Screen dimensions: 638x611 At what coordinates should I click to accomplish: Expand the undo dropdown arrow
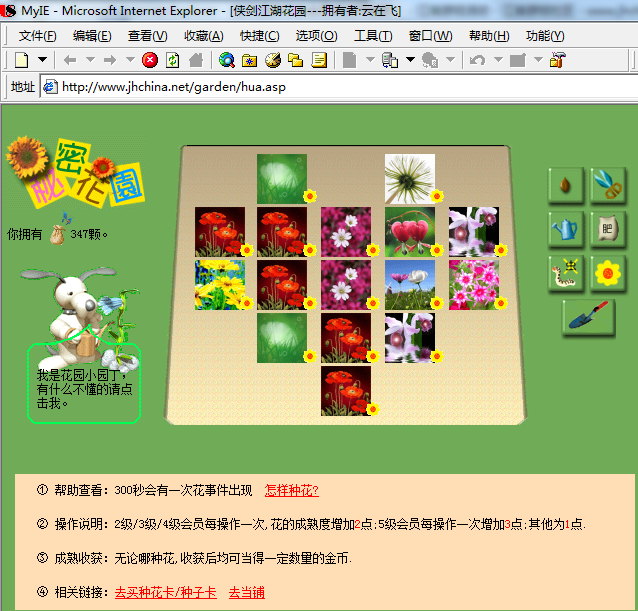click(x=498, y=60)
